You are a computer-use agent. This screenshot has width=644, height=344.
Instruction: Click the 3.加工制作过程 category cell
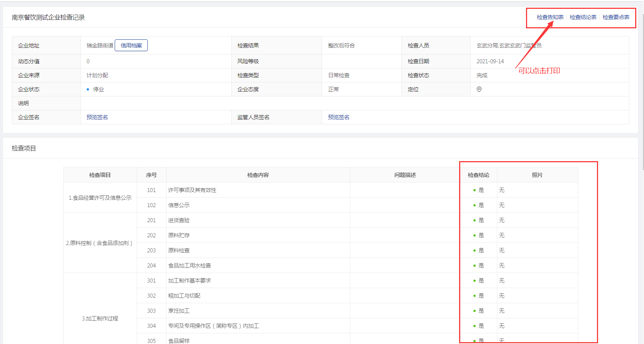coord(100,319)
